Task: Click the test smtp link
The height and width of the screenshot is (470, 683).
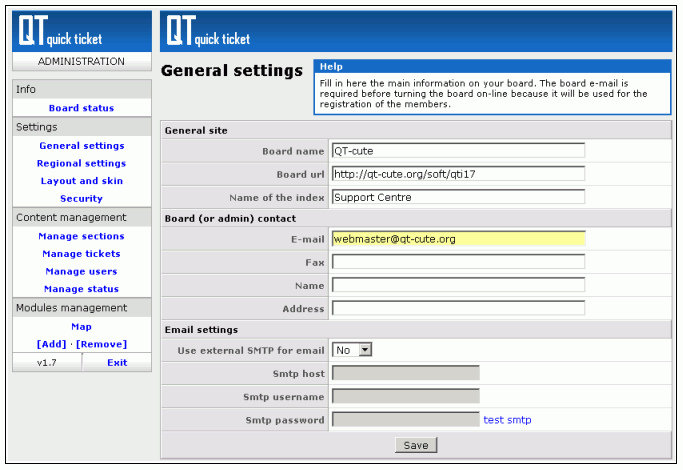Action: 507,420
